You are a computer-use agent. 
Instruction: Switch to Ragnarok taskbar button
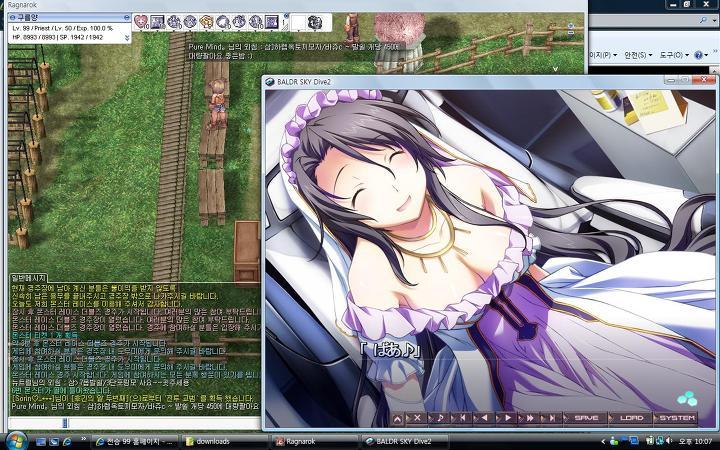pyautogui.click(x=314, y=442)
